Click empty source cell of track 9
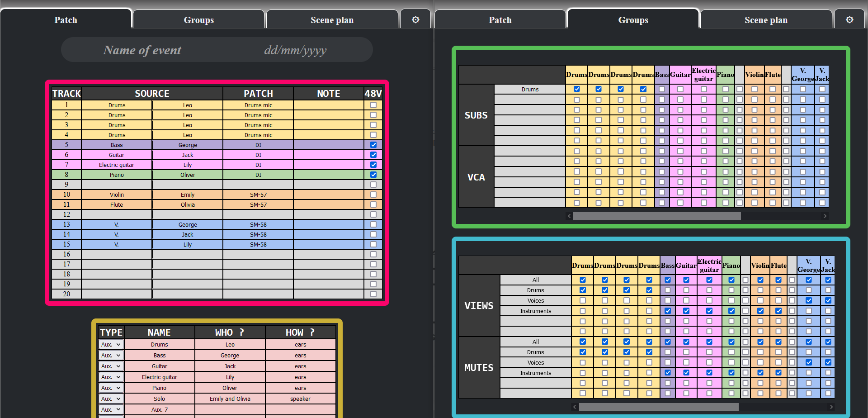This screenshot has height=418, width=868. point(117,185)
